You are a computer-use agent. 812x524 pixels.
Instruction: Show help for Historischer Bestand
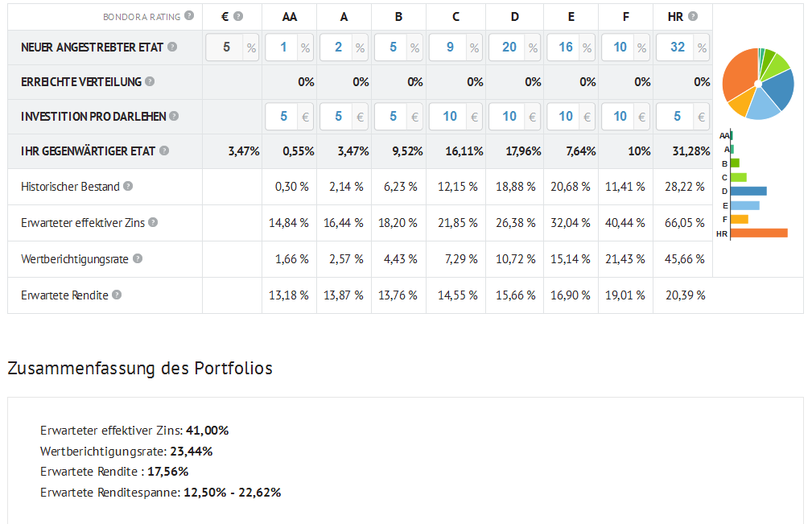point(128,186)
